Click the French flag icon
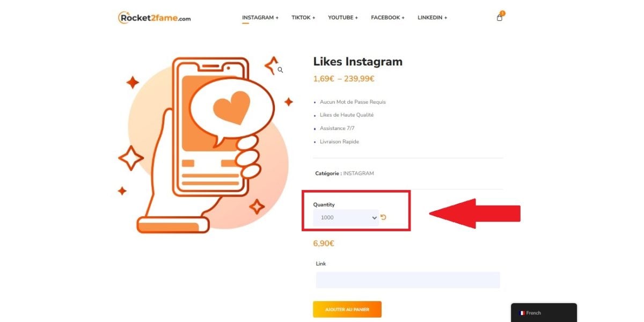 click(522, 313)
